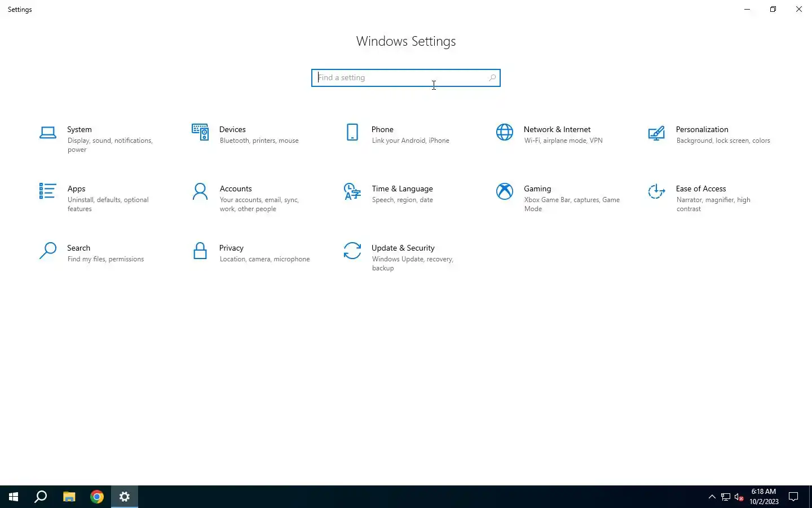Click 'Background, lock screen, colors' description
This screenshot has height=508, width=812.
[x=723, y=141]
